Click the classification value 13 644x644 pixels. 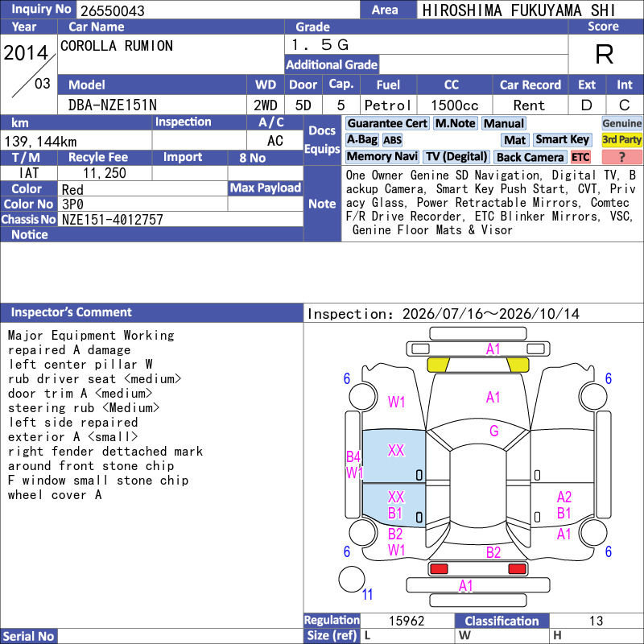(x=596, y=621)
